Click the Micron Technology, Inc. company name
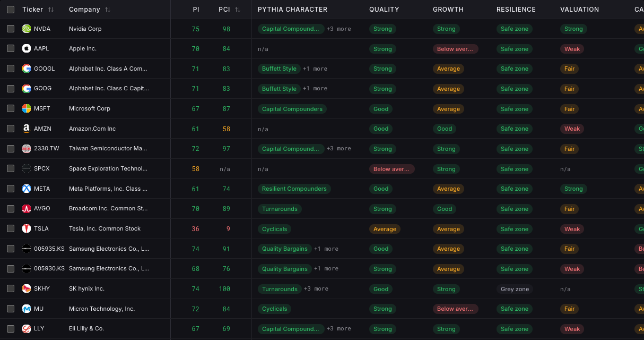644x340 pixels. point(102,309)
